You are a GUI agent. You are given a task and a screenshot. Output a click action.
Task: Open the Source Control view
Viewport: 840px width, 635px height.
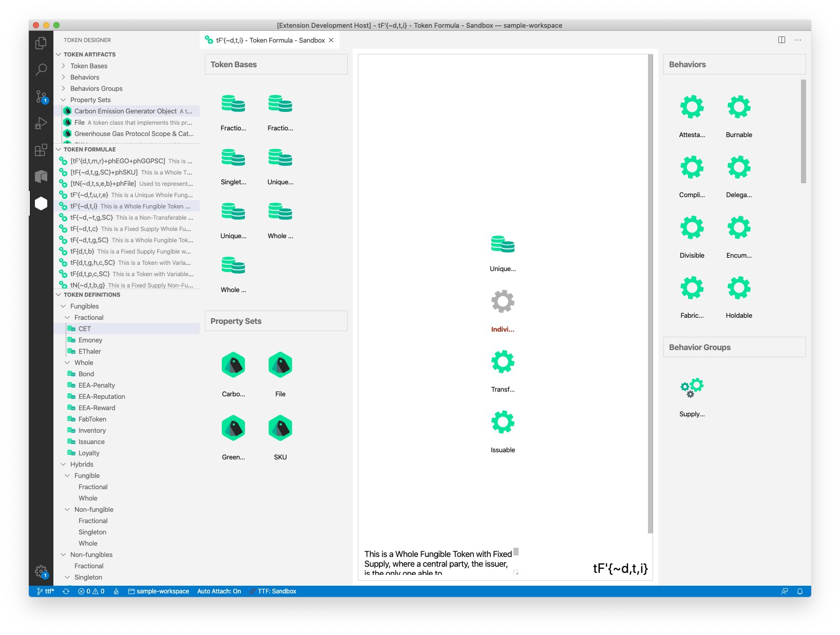pyautogui.click(x=41, y=97)
